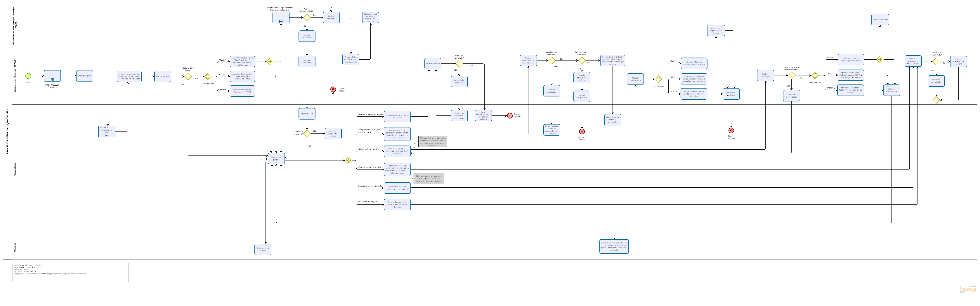Select the Cadastrar discente(s) na Plataforma EVEREST task
This screenshot has width=980, height=306.
[242, 91]
